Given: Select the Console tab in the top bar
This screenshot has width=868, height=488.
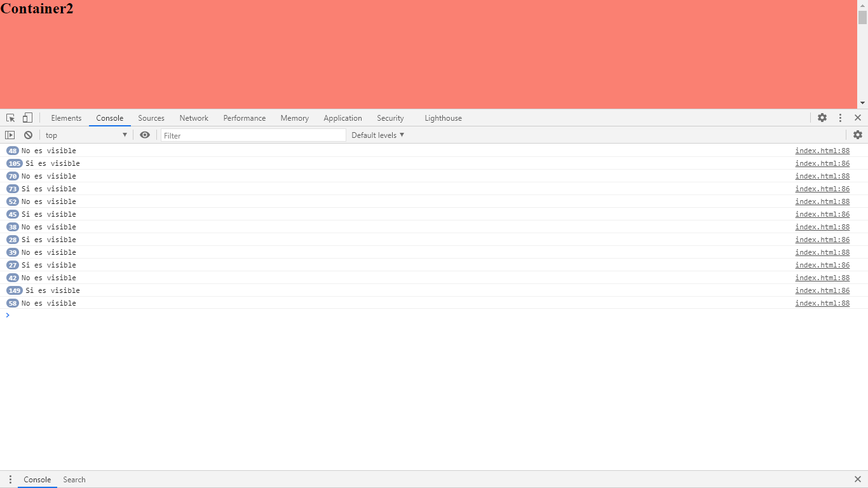Looking at the screenshot, I should click(x=110, y=118).
